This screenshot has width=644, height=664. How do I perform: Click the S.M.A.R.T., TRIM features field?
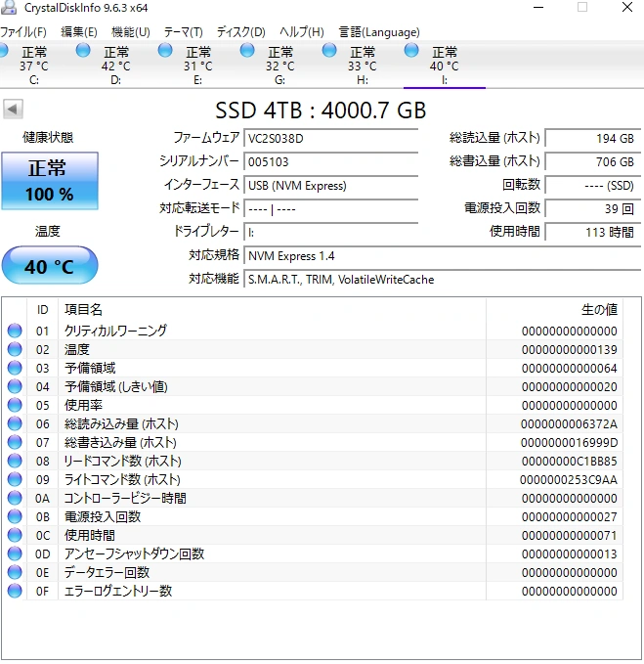tap(443, 280)
